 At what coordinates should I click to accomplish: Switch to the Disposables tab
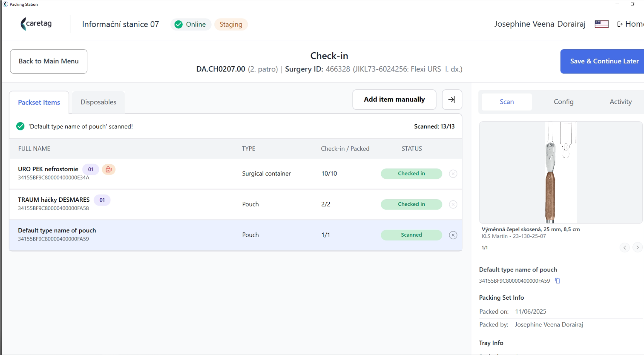[x=98, y=102]
